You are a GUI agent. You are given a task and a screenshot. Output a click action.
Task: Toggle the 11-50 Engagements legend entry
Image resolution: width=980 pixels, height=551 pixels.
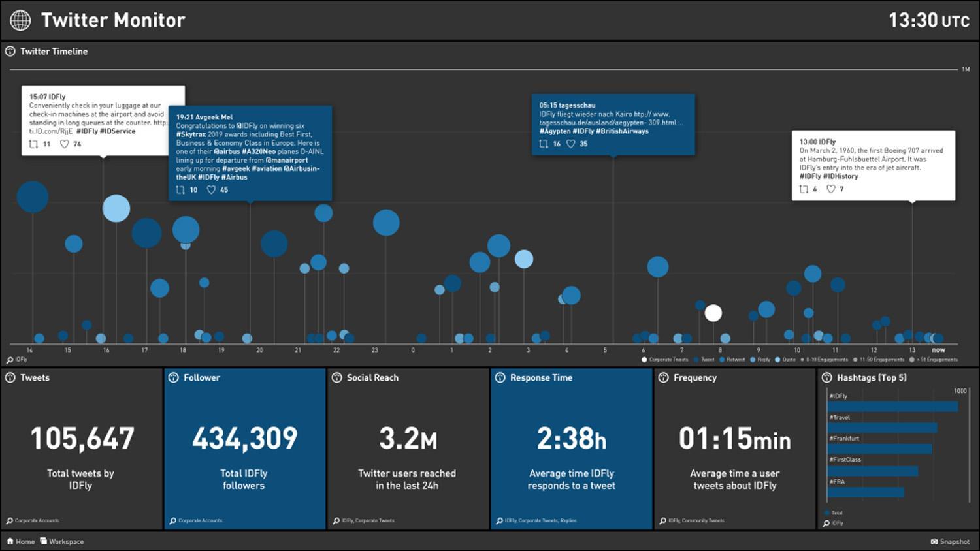point(879,360)
